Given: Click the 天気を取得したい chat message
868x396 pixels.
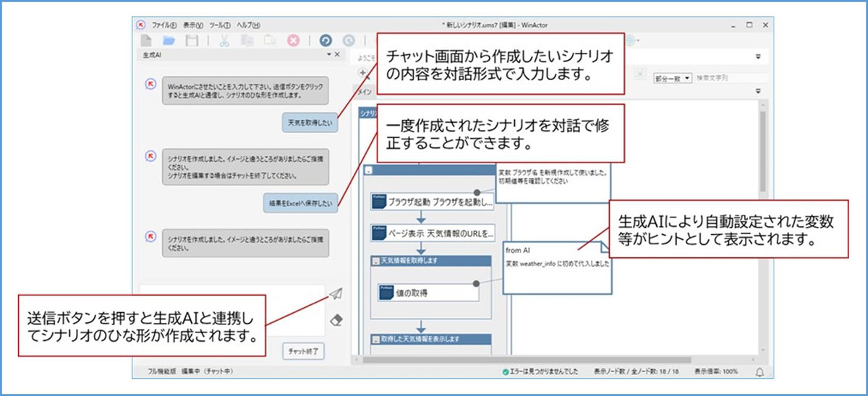Looking at the screenshot, I should (x=309, y=124).
